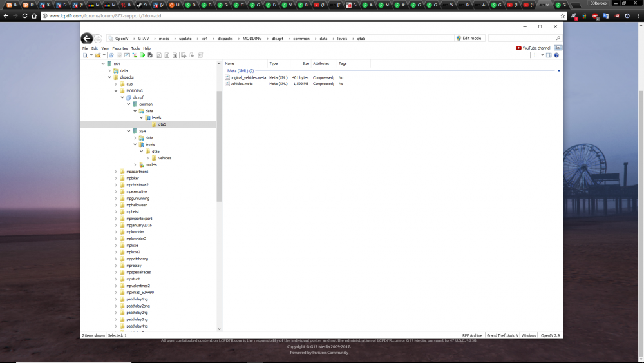The height and width of the screenshot is (363, 644).
Task: Click the red-green tree structure toolbar icon
Action: pos(135,55)
